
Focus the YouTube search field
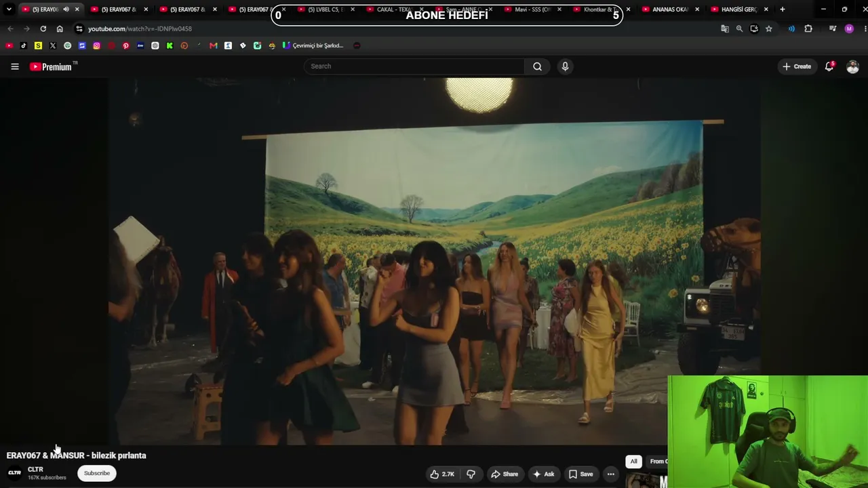pos(414,66)
